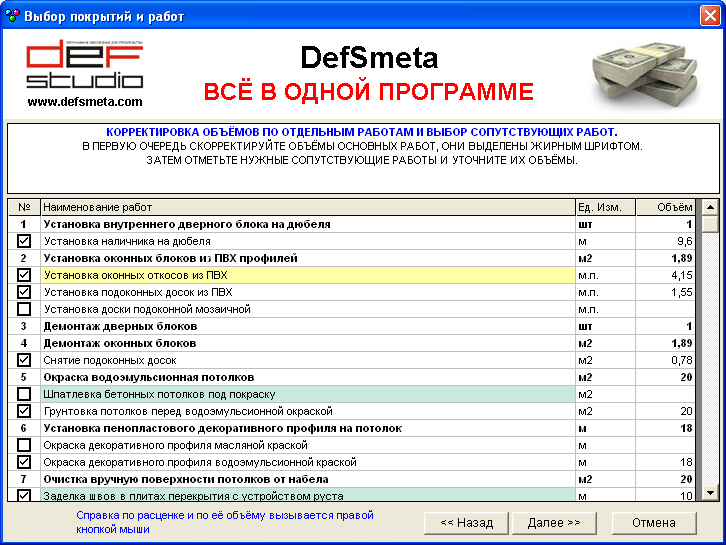Uncheck 'Установка наличника на дюбеля' checkbox
Screen dimensions: 726x545
(x=24, y=241)
